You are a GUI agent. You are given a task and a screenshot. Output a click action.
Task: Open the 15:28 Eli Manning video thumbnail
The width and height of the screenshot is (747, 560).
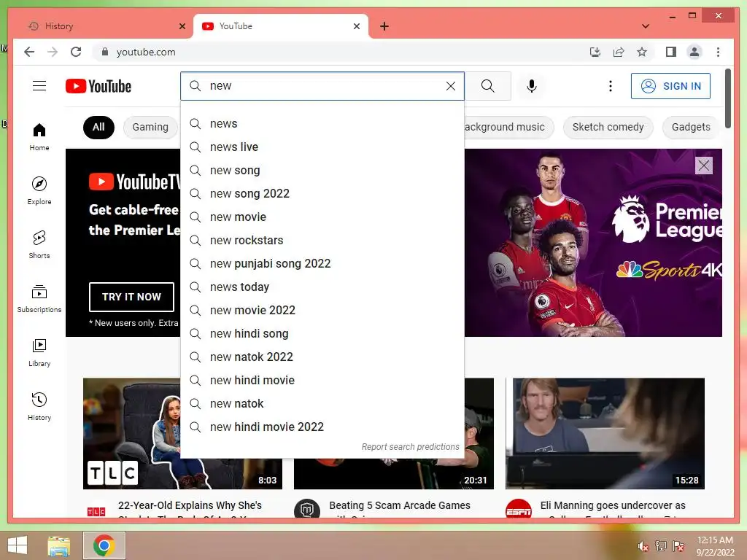point(605,433)
